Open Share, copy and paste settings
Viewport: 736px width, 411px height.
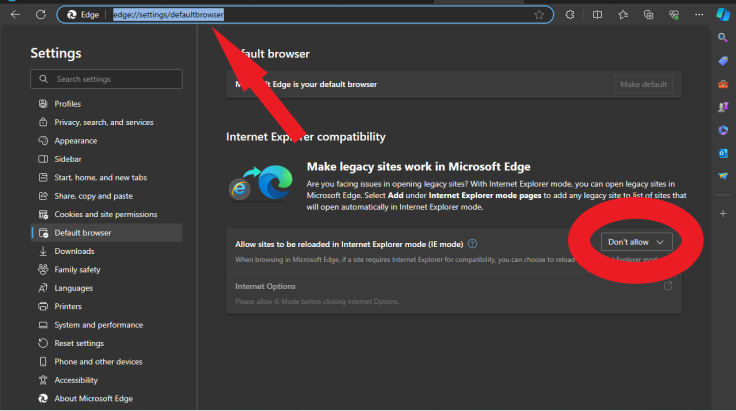click(107, 196)
